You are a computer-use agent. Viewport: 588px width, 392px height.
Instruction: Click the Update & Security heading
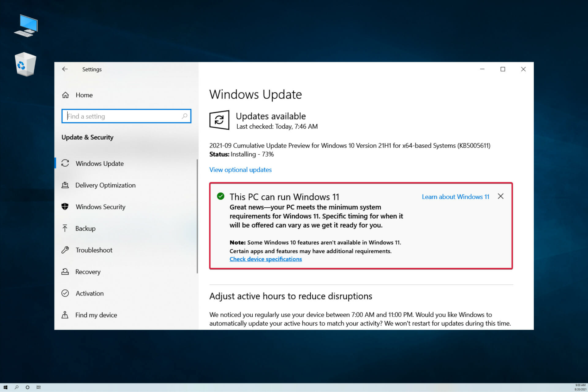click(x=87, y=137)
